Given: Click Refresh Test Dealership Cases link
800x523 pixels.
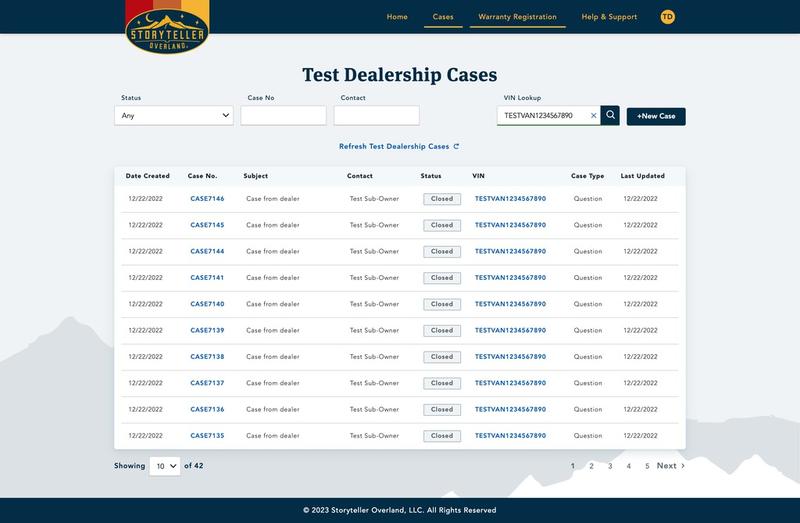Looking at the screenshot, I should coord(399,146).
